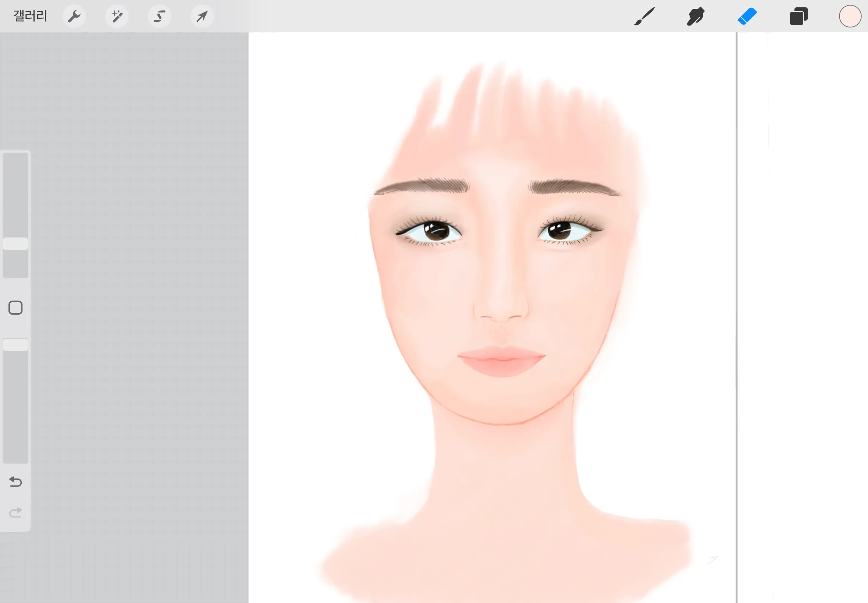Open the Gallery (갤러리) button
This screenshot has width=868, height=603.
pyautogui.click(x=30, y=16)
